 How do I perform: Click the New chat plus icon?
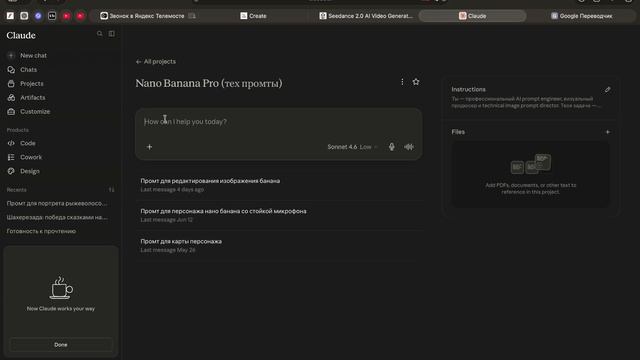coord(11,56)
